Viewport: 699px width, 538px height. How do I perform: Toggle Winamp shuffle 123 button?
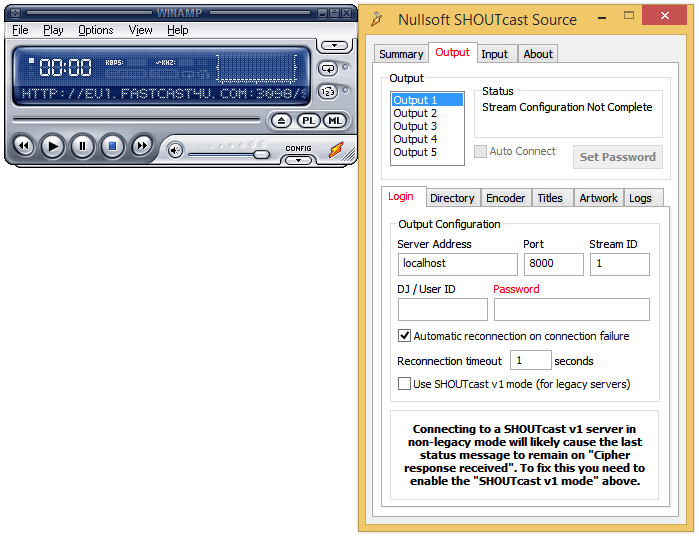point(328,92)
